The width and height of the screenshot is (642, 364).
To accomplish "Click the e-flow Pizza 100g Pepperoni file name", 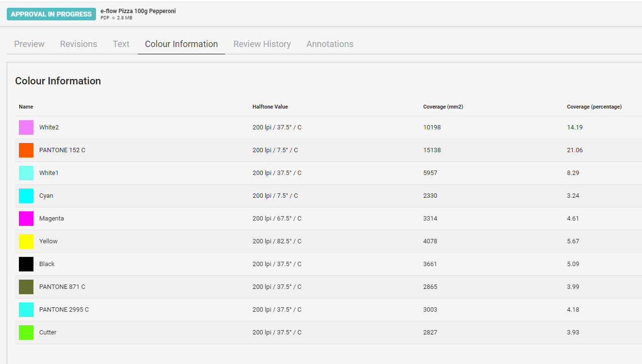I will tap(138, 11).
